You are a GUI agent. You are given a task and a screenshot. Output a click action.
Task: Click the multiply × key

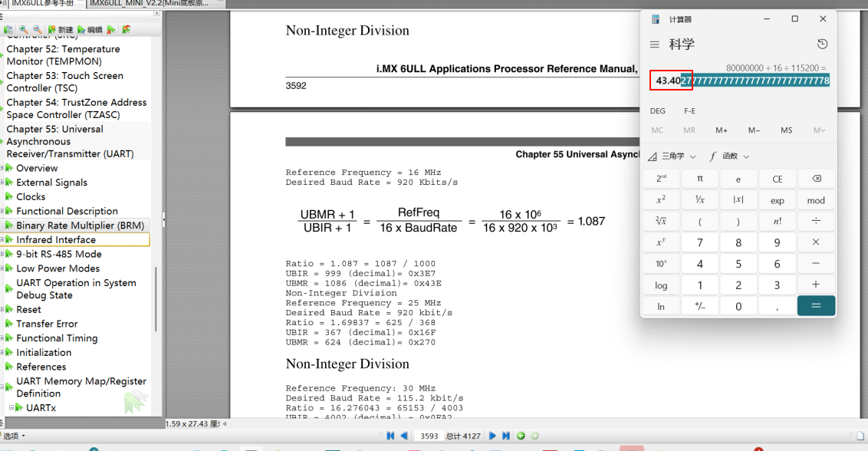click(x=816, y=242)
